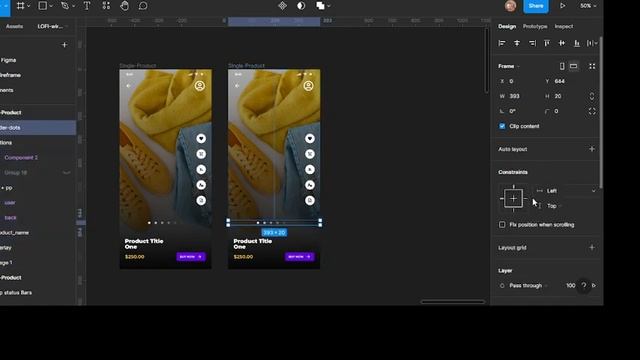The width and height of the screenshot is (640, 360).
Task: Open the Frame type dropdown
Action: coord(509,66)
